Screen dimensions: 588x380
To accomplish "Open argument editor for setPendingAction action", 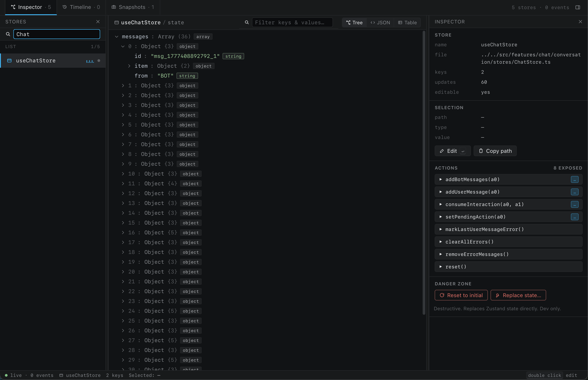I will pyautogui.click(x=574, y=217).
